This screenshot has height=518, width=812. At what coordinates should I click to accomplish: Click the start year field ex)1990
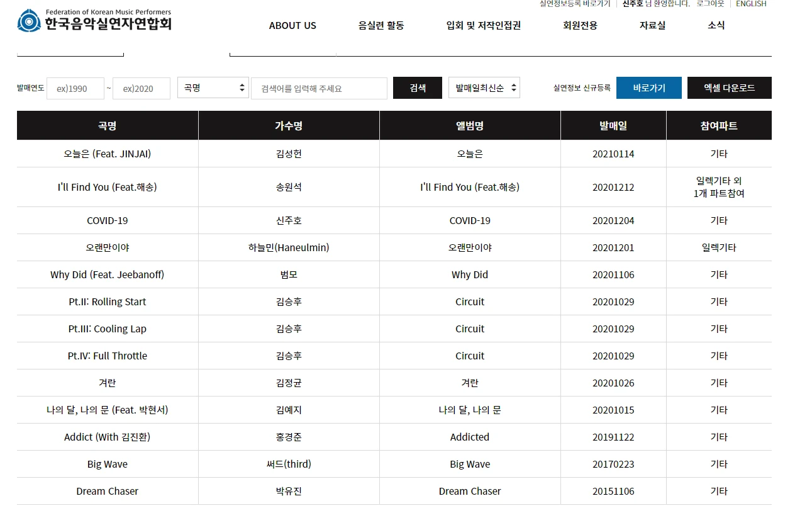click(75, 89)
